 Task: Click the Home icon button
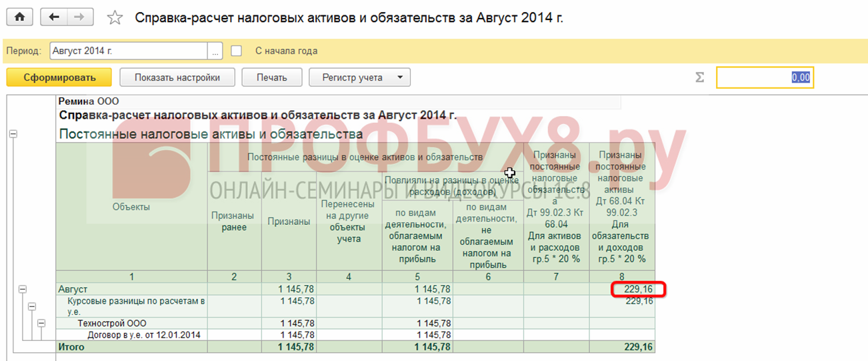19,18
